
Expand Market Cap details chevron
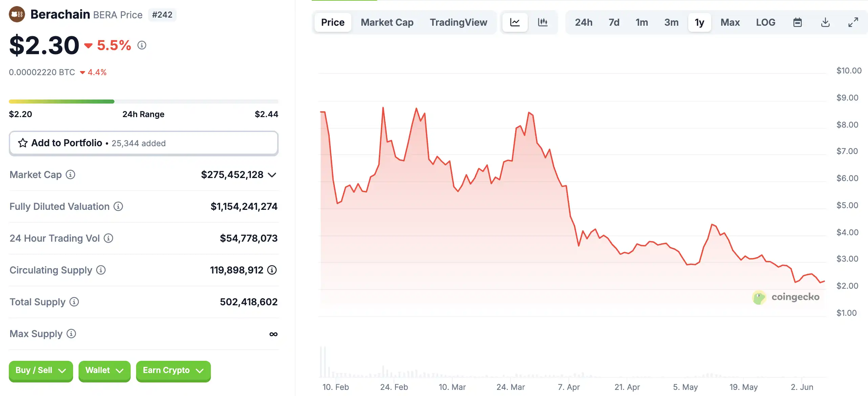click(272, 175)
